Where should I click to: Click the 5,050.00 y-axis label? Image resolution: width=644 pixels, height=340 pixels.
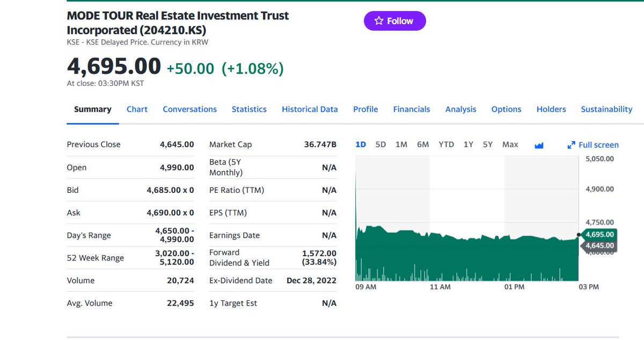598,159
